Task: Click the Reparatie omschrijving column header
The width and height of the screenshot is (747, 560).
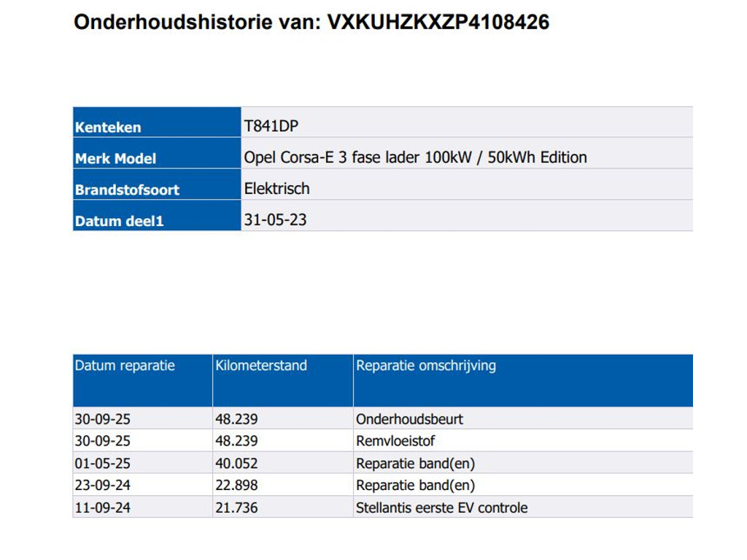Action: pos(523,381)
